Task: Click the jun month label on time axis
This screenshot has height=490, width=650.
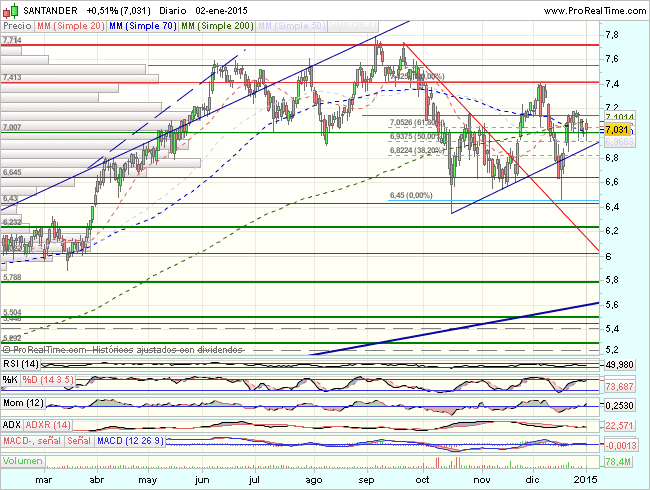Action: (x=202, y=480)
